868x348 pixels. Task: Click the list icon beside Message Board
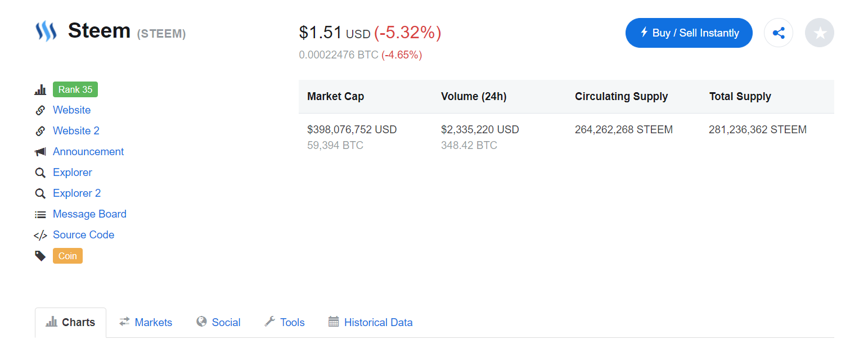point(41,214)
